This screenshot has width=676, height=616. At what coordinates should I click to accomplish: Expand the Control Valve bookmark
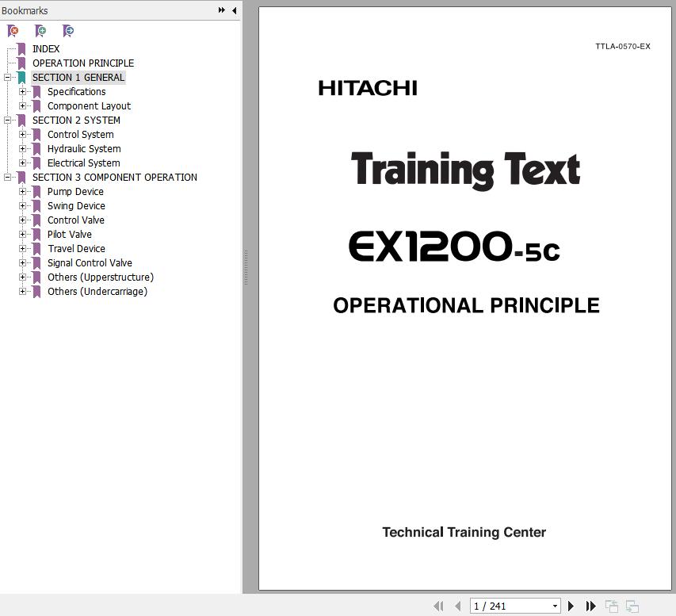tap(22, 220)
